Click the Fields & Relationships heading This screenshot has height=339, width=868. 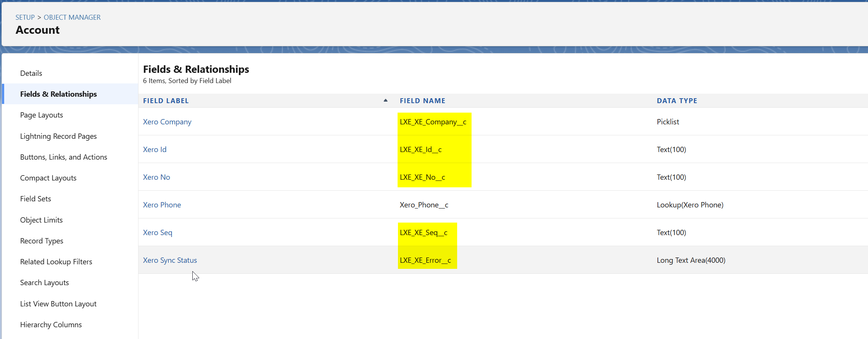(196, 69)
